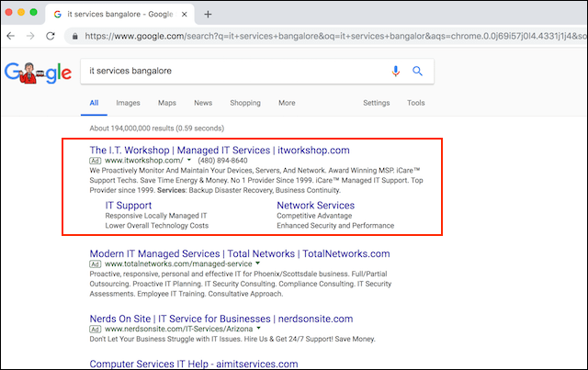The height and width of the screenshot is (370, 588).
Task: Click 'Competitive Advantage' text
Action: point(314,216)
